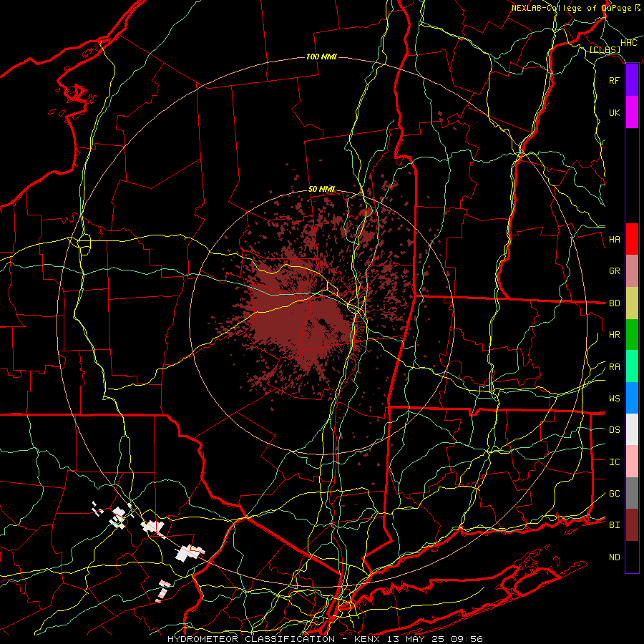Click the UK magenta legend swatch

click(632, 112)
